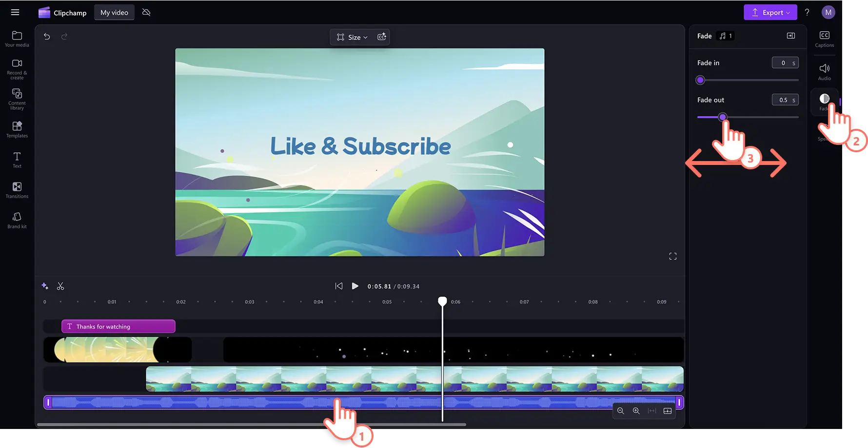Image resolution: width=868 pixels, height=448 pixels.
Task: Click the 0:04 timeline ruler mark
Action: tap(318, 302)
